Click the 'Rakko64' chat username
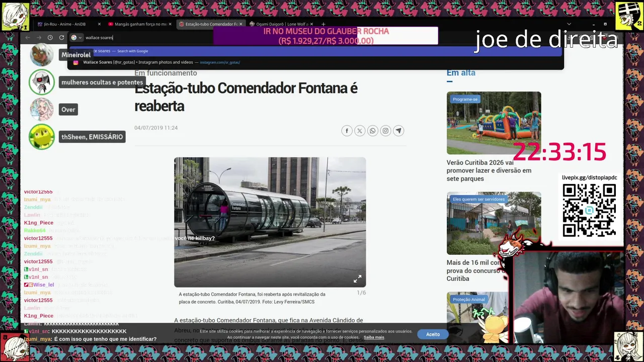This screenshot has height=362, width=644. click(x=35, y=230)
